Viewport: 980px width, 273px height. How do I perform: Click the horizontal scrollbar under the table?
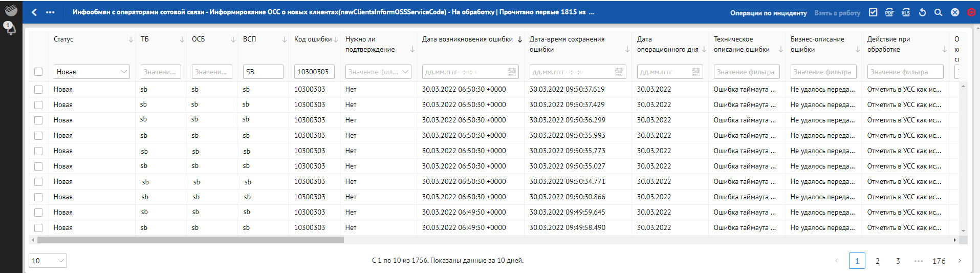tap(190, 240)
